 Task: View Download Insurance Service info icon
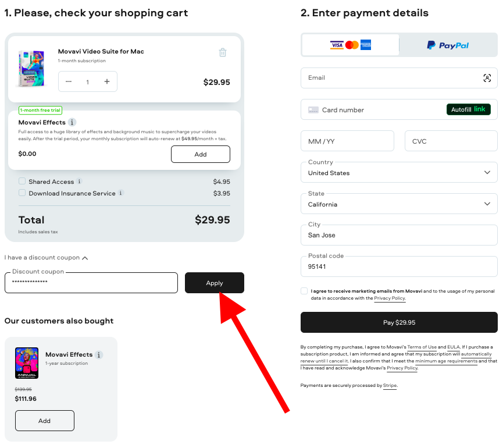click(x=121, y=193)
